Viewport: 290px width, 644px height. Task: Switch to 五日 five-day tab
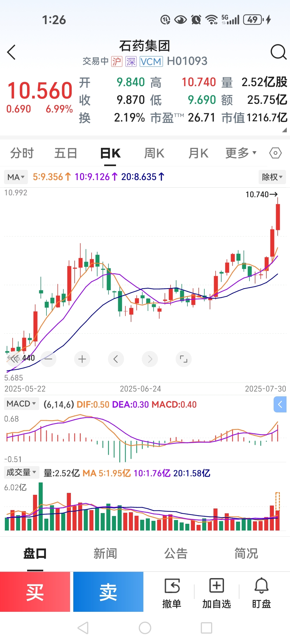coord(66,153)
